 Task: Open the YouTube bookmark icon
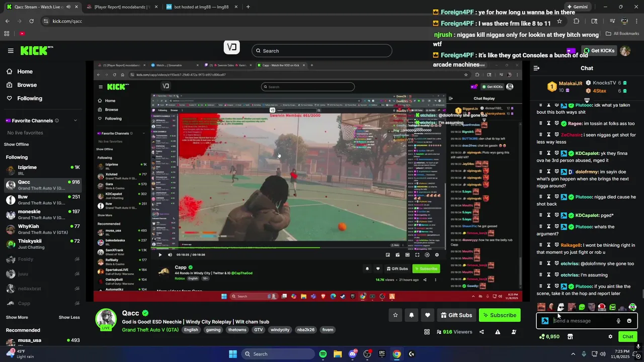(22, 34)
